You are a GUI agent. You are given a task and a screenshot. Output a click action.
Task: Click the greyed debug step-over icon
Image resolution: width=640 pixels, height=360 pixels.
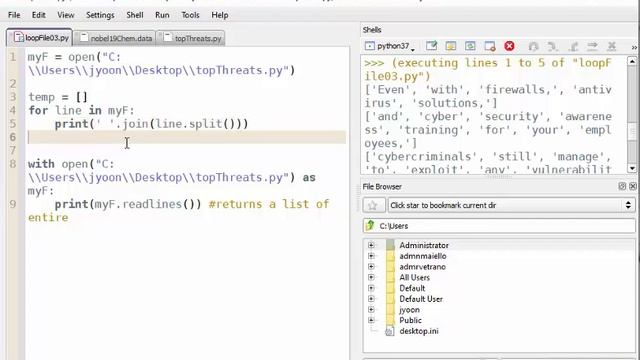553,46
